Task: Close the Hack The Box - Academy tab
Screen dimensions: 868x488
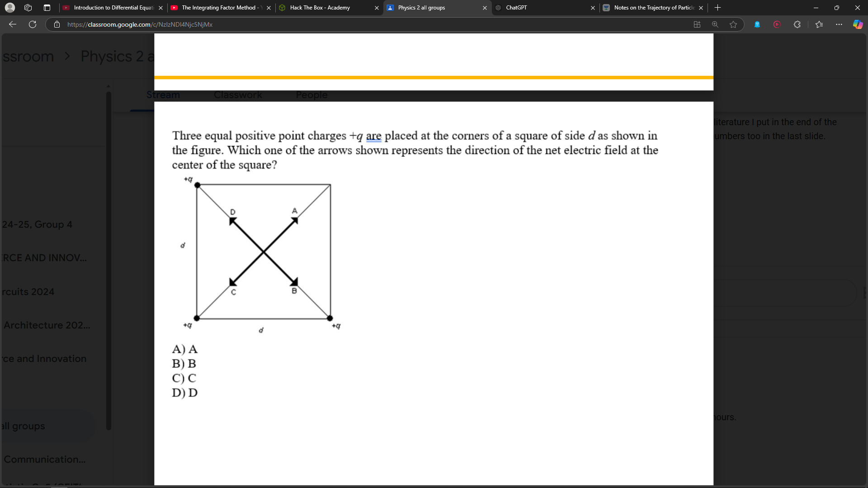Action: 377,8
